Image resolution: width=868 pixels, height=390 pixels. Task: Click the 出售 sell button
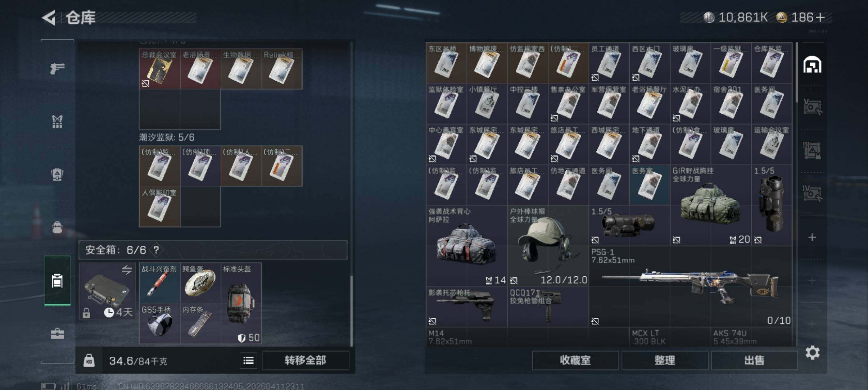tap(754, 360)
